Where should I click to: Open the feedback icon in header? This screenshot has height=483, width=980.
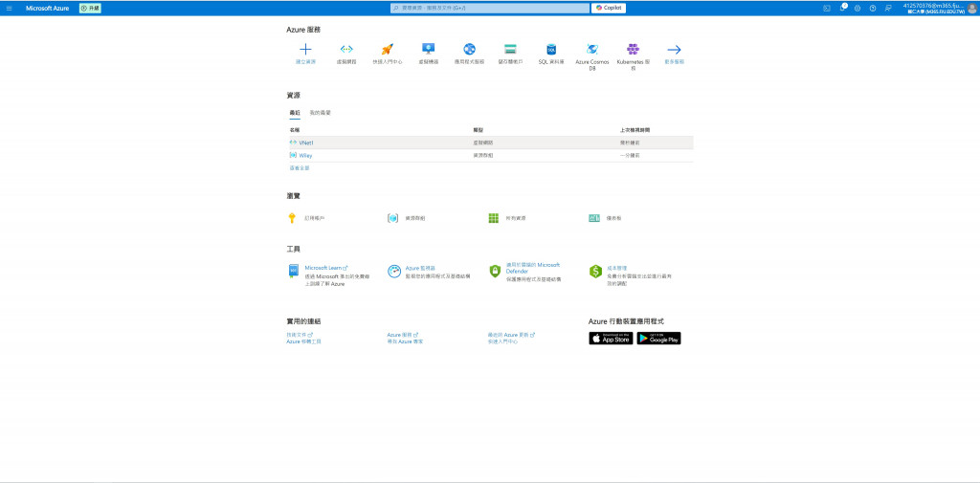888,8
